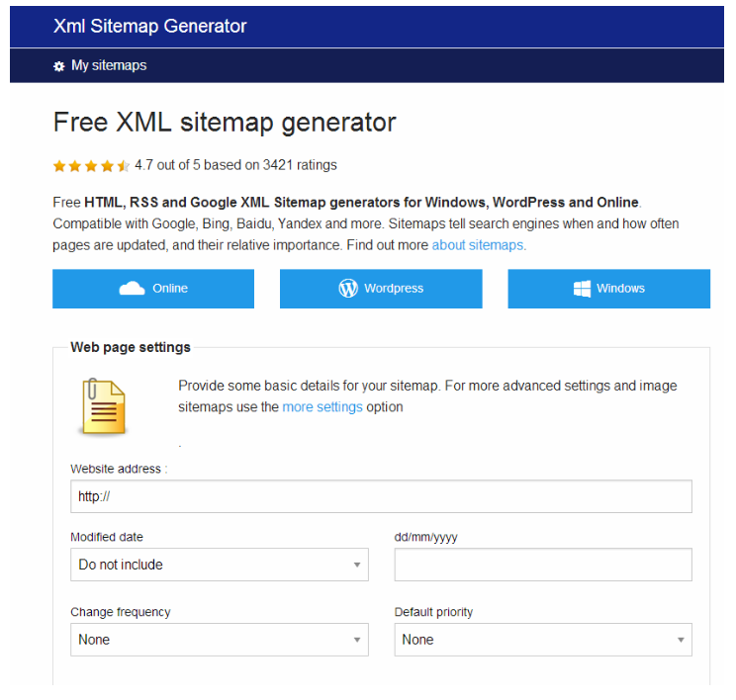Focus the Website address input field

coord(381,496)
